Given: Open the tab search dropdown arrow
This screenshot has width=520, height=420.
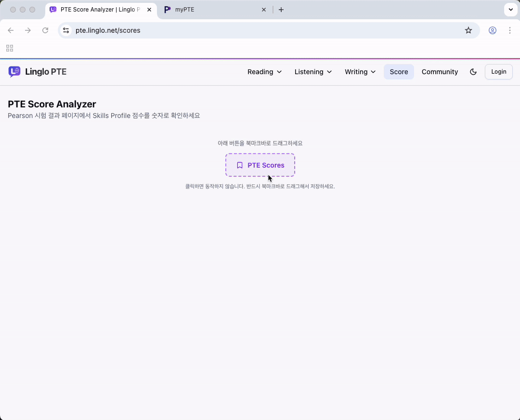Looking at the screenshot, I should pos(511,10).
